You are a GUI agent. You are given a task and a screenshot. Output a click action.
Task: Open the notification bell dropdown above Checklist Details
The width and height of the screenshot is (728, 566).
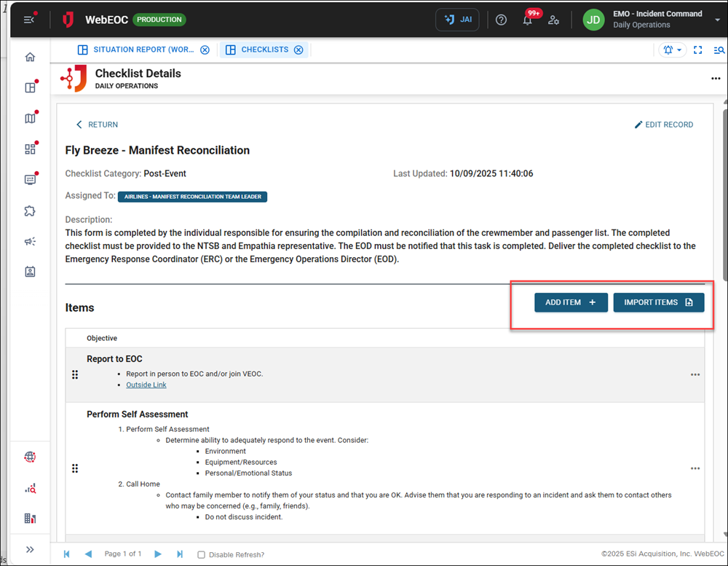pos(671,50)
